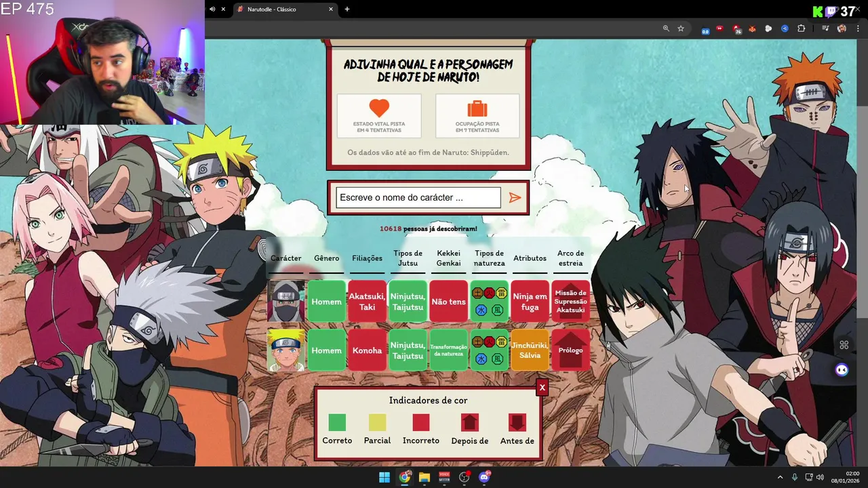Click the 'Transformação da natureza' cell
The width and height of the screenshot is (868, 488).
click(448, 350)
